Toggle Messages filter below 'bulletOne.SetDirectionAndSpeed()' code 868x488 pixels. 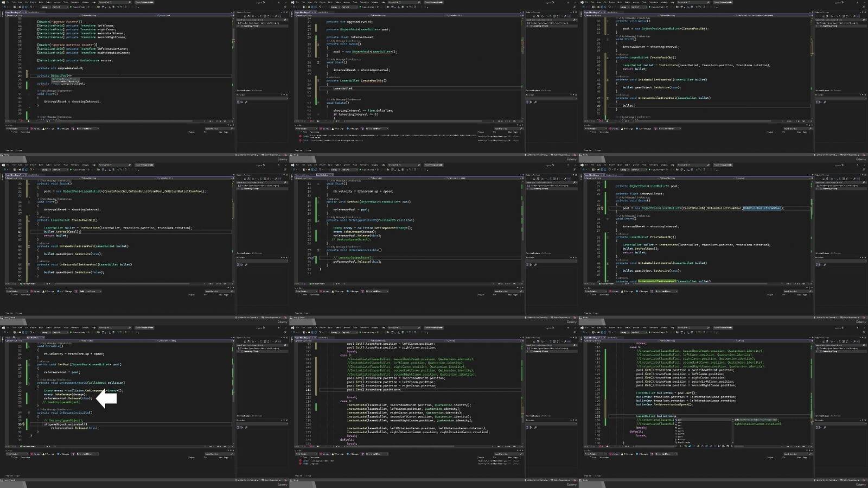click(x=642, y=454)
